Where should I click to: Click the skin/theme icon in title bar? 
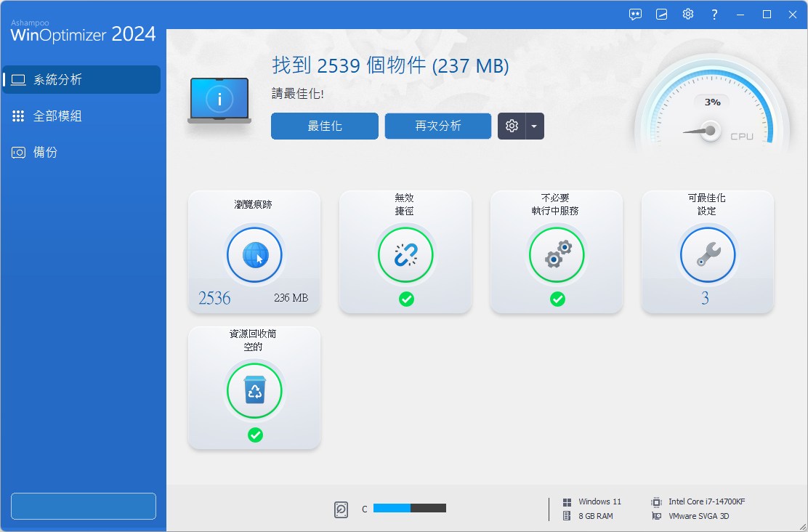coord(662,15)
